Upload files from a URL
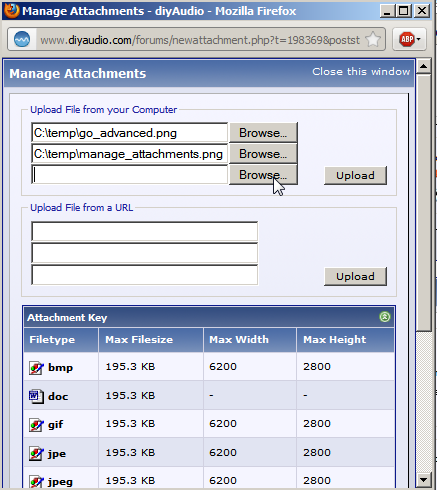This screenshot has height=490, width=437. [x=355, y=276]
